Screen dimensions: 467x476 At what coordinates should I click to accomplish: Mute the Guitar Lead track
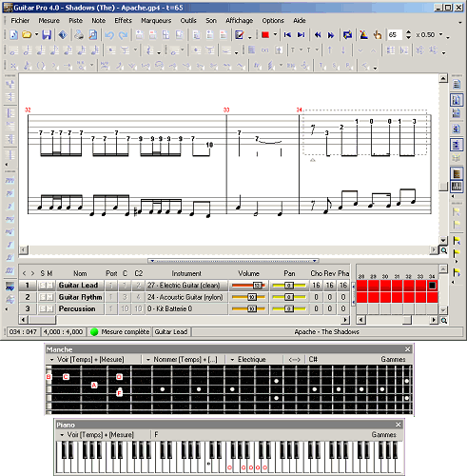click(50, 286)
